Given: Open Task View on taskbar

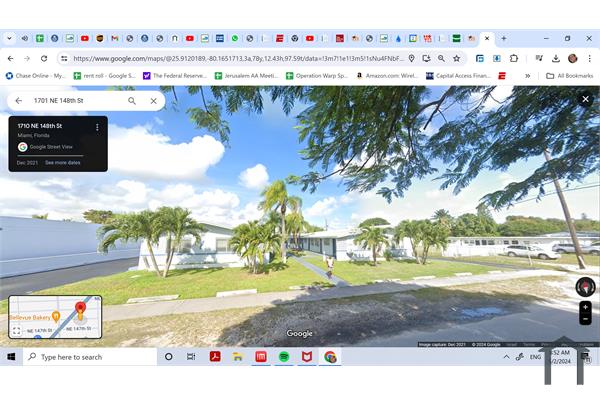Looking at the screenshot, I should pyautogui.click(x=191, y=357).
